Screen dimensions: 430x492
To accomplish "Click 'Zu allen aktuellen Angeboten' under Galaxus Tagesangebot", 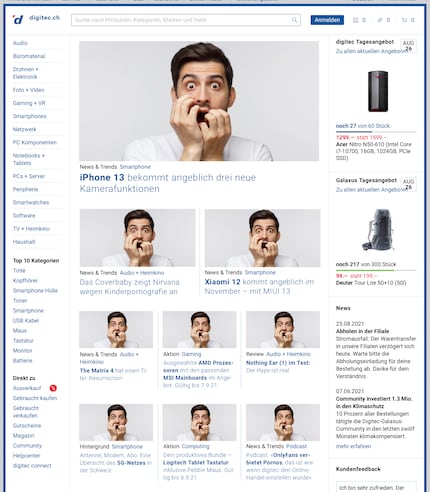I will 371,190.
